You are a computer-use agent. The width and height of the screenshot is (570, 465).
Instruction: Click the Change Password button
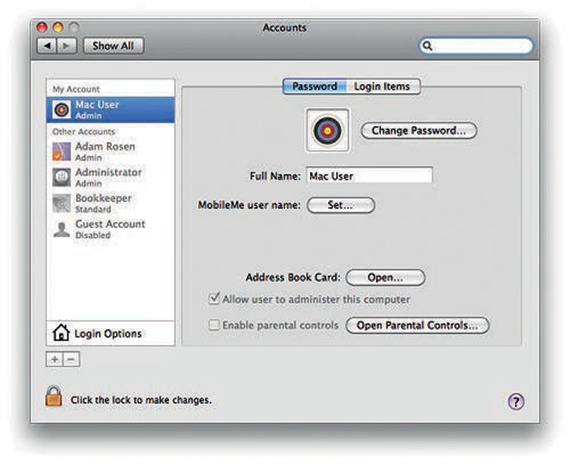pos(419,131)
